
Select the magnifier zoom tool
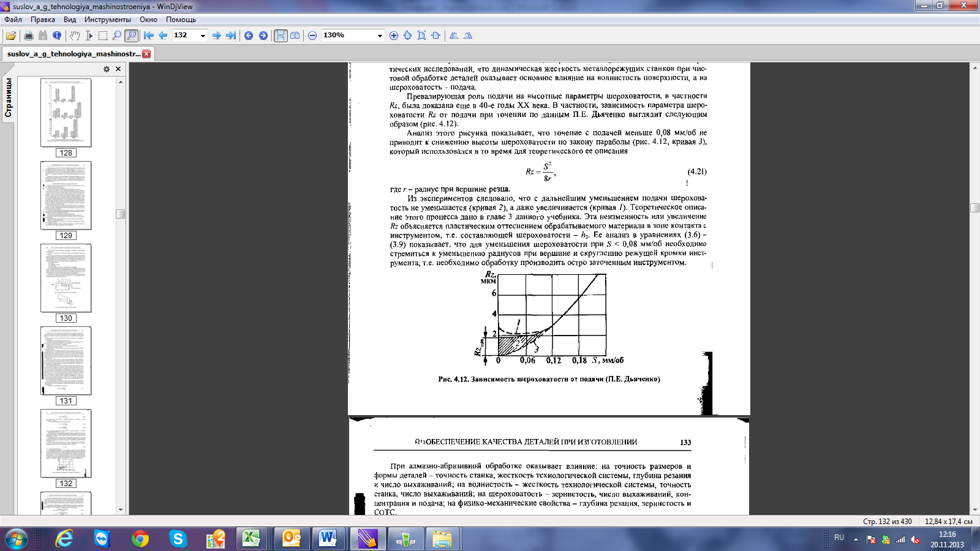tap(117, 36)
